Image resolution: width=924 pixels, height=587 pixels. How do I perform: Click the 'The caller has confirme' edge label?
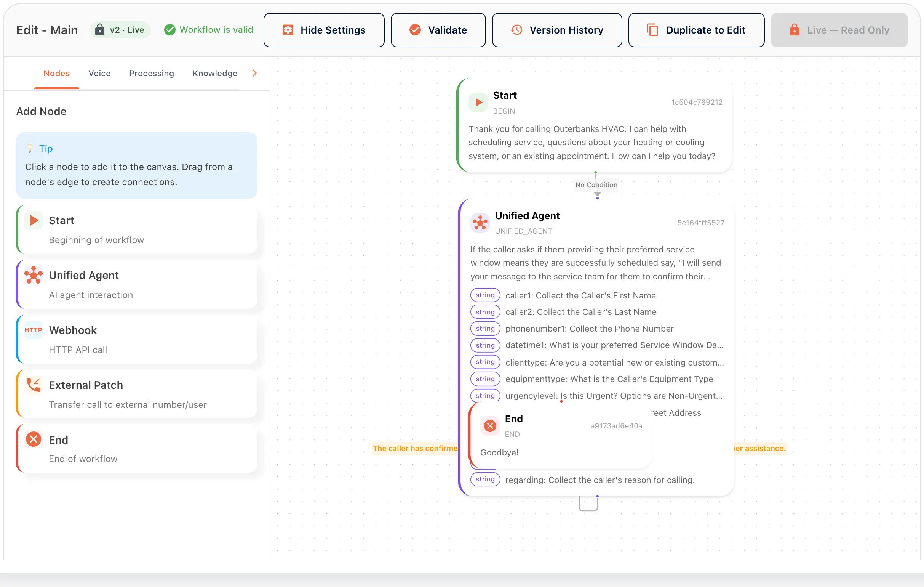click(x=415, y=448)
